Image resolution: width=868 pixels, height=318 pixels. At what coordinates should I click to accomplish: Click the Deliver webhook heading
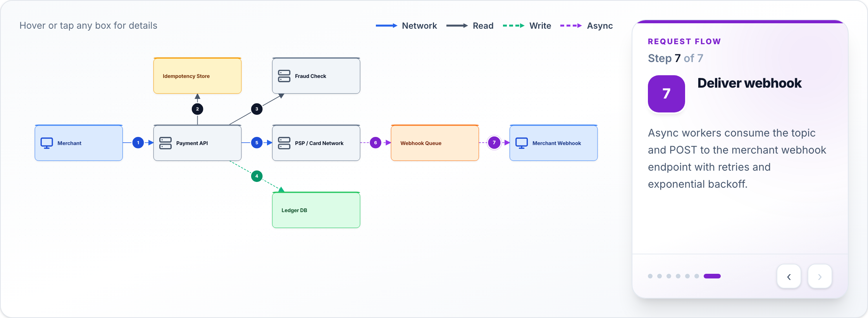[x=749, y=83]
